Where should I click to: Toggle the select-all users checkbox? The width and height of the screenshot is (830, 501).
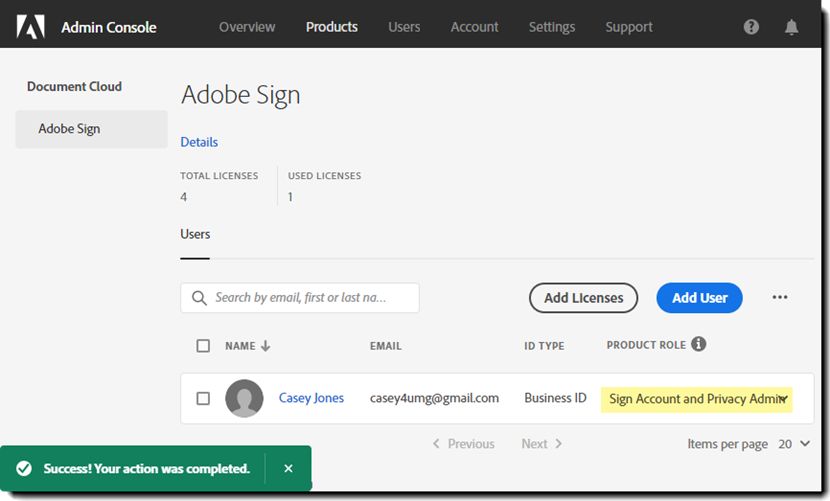[203, 346]
